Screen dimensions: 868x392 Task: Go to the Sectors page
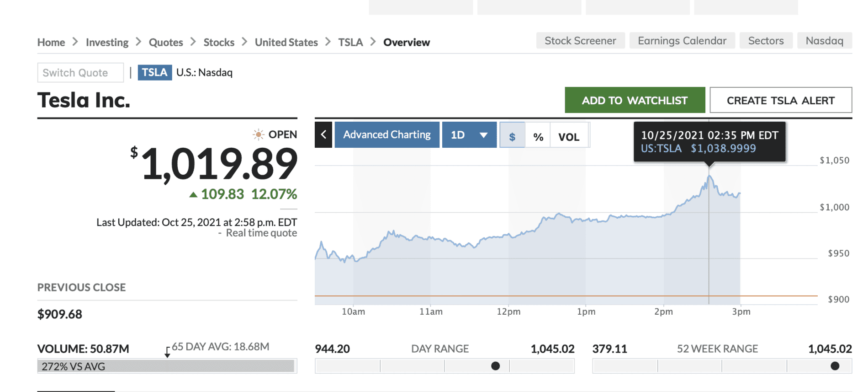pyautogui.click(x=766, y=41)
